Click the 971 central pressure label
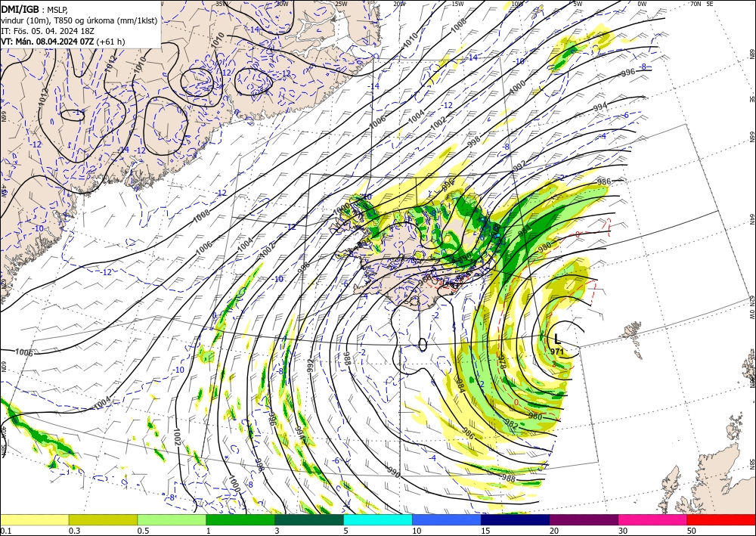This screenshot has width=756, height=536. (557, 352)
